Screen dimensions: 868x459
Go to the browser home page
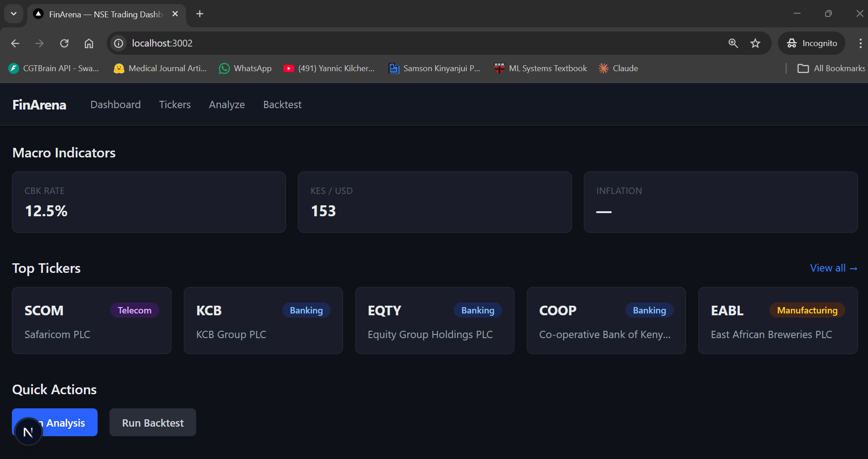[89, 43]
